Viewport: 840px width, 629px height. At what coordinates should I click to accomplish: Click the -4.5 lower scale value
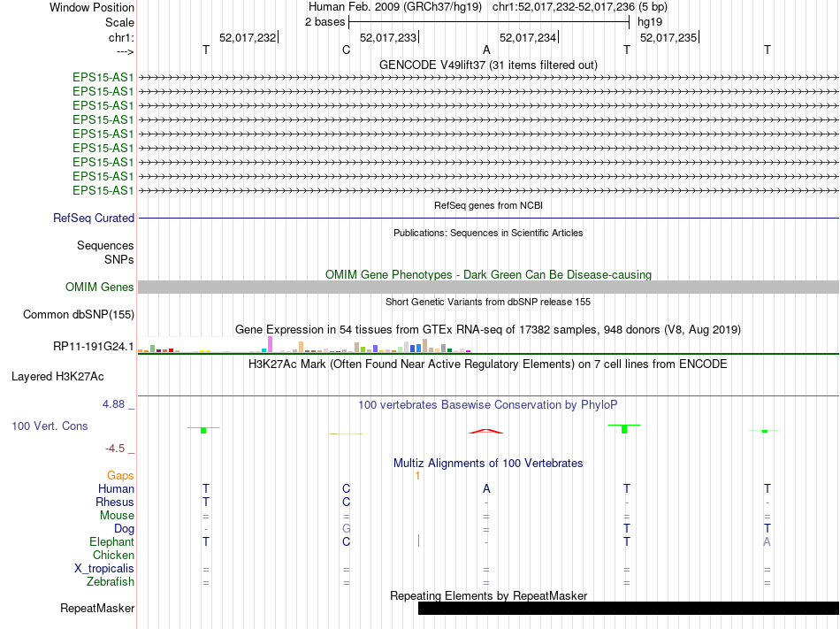click(x=115, y=448)
